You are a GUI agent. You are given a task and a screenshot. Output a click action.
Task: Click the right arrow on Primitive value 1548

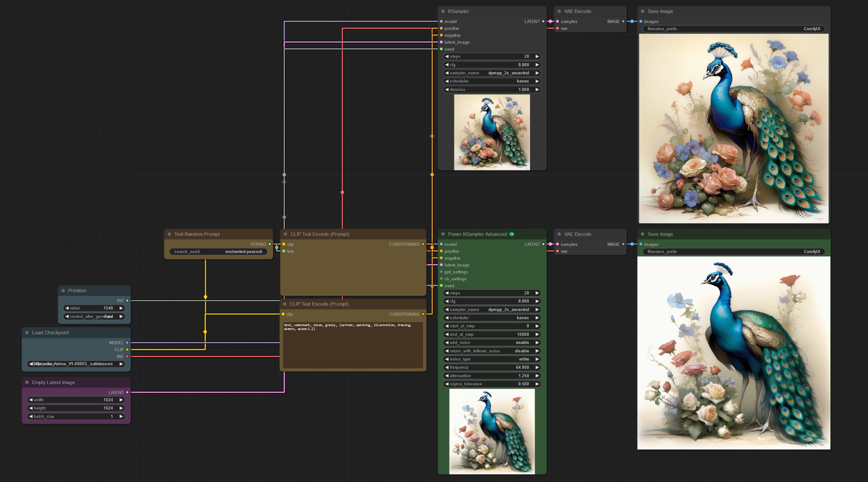[121, 308]
